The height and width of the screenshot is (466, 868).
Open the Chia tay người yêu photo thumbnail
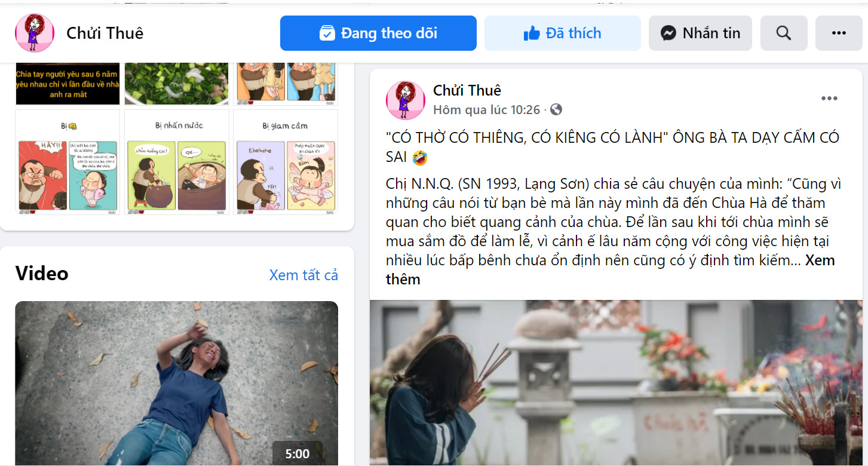click(68, 82)
